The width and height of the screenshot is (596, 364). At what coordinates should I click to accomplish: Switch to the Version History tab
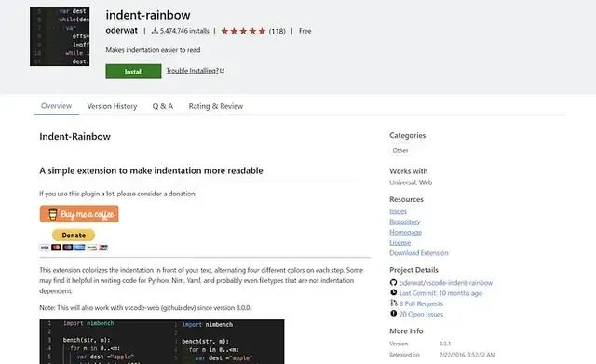[x=112, y=106]
